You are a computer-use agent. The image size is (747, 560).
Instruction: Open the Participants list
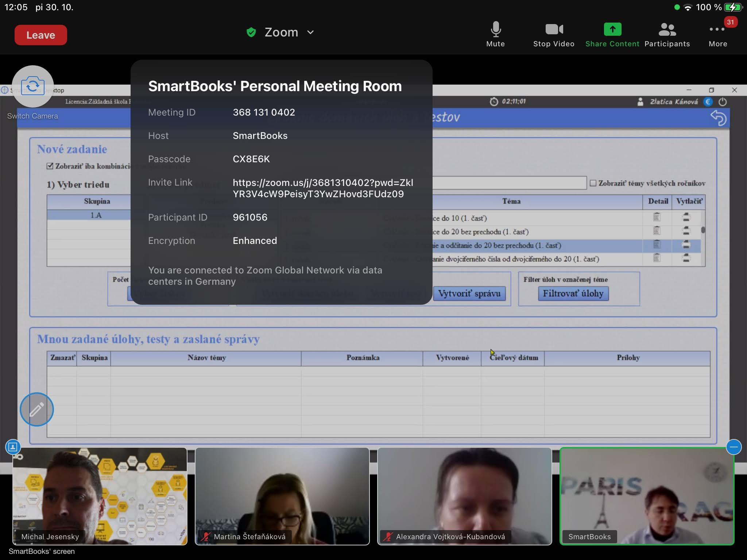pyautogui.click(x=667, y=34)
